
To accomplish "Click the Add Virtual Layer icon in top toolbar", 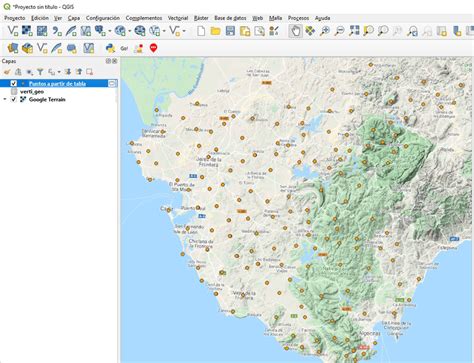I will (86, 31).
